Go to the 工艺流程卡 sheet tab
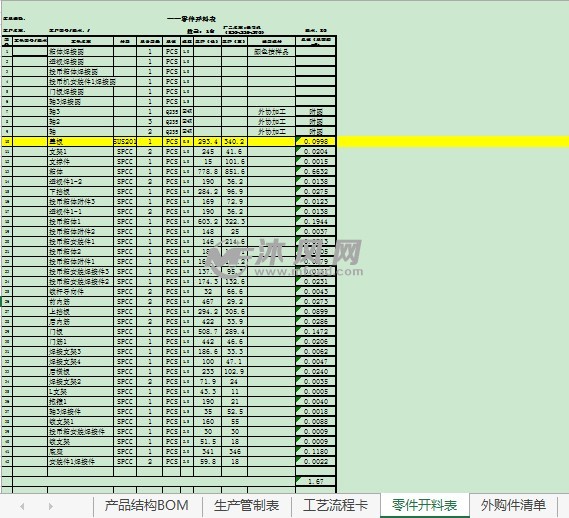 [x=335, y=506]
